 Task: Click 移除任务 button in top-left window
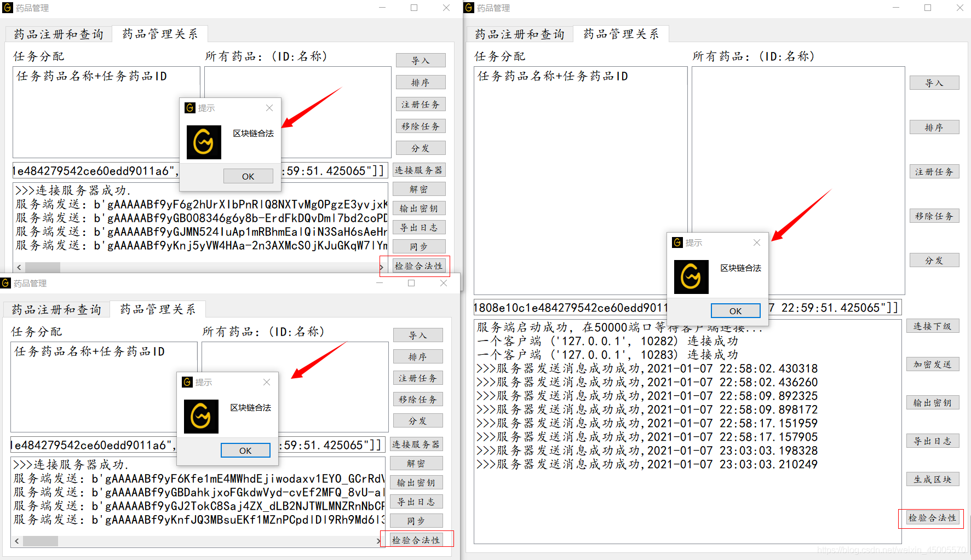click(x=421, y=126)
